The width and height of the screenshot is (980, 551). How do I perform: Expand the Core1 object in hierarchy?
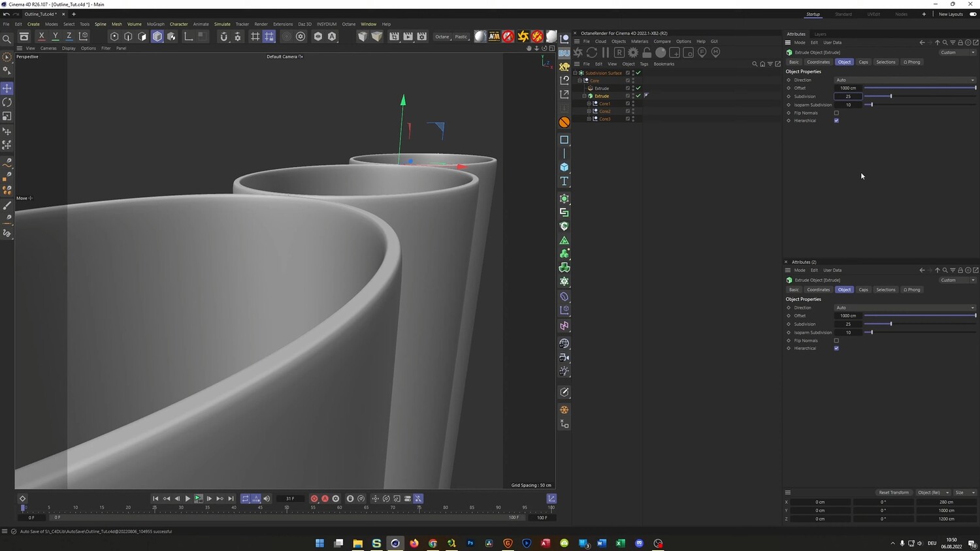pos(589,103)
